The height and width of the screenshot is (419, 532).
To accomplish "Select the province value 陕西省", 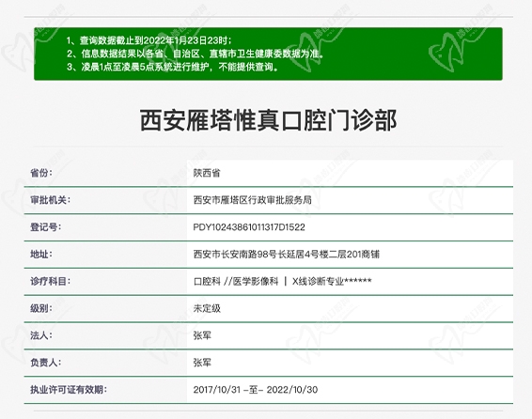I will click(207, 173).
